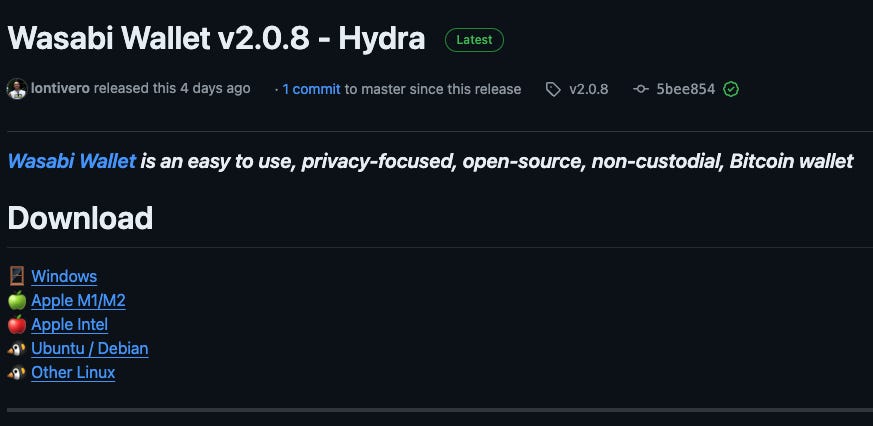Screen dimensions: 873x426
Task: Click the commit icon beside 5bee854
Action: [x=641, y=89]
